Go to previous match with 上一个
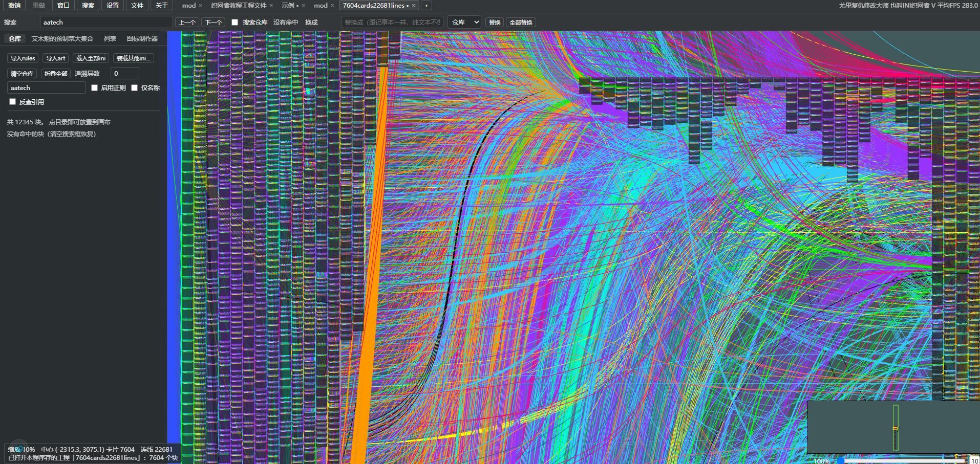Screen dimensions: 980x464 [x=187, y=23]
